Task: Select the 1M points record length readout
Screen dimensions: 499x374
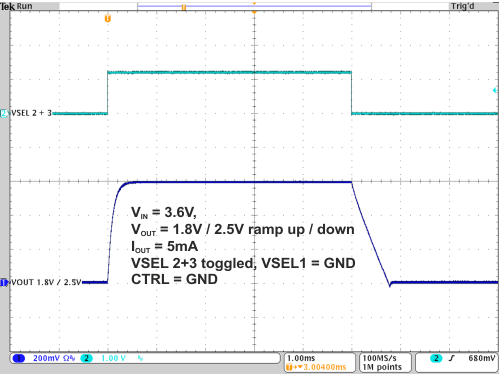Action: 382,367
